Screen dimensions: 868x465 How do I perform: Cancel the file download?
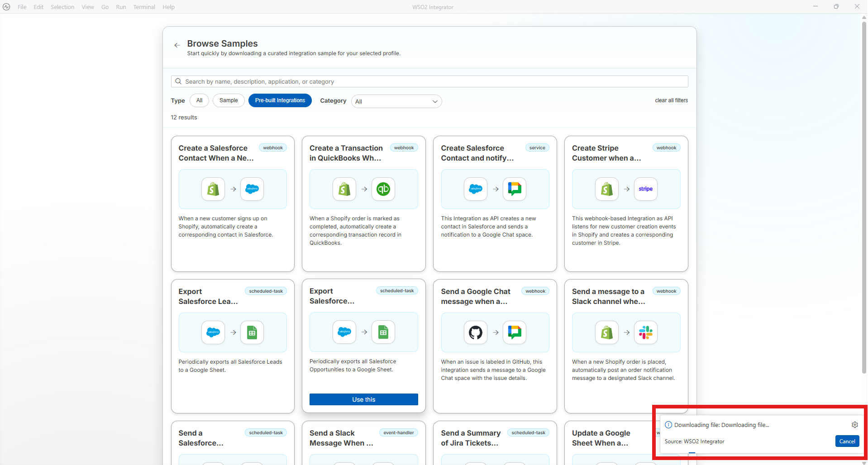(847, 441)
